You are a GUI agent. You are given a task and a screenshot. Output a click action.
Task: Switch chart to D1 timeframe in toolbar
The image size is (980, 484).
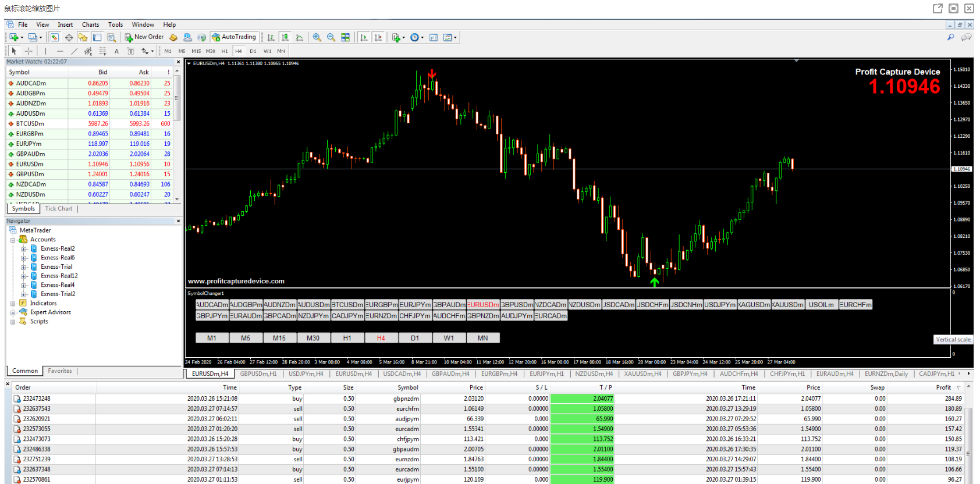(253, 51)
